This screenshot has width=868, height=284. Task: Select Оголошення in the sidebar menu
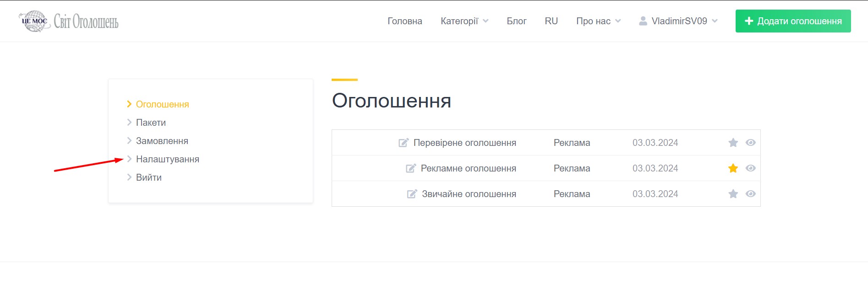[x=162, y=104]
